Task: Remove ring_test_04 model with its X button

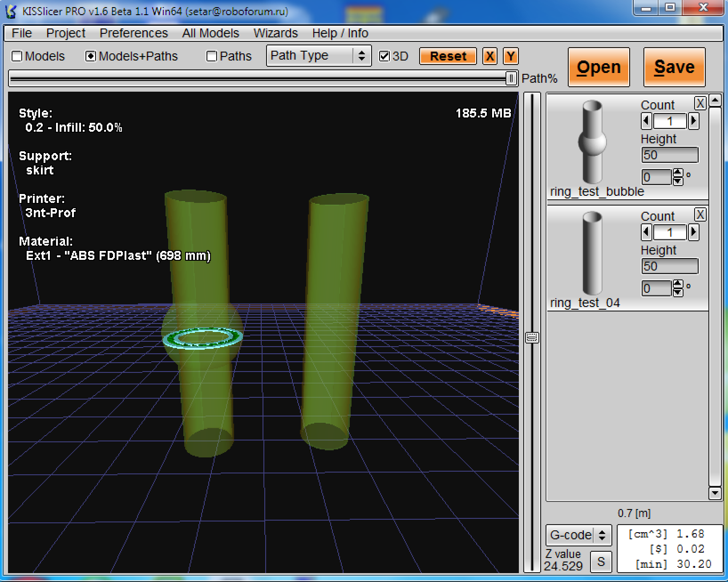Action: (700, 214)
